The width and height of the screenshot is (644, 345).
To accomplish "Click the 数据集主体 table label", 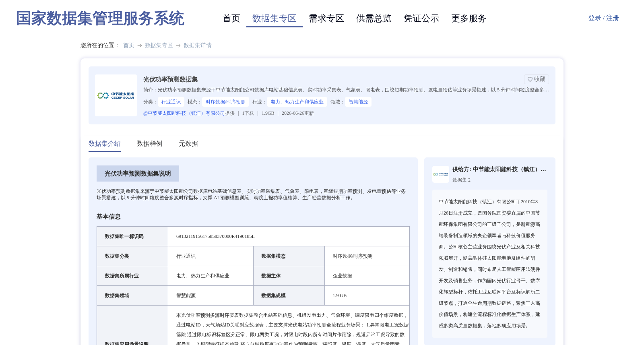I will 271,276.
